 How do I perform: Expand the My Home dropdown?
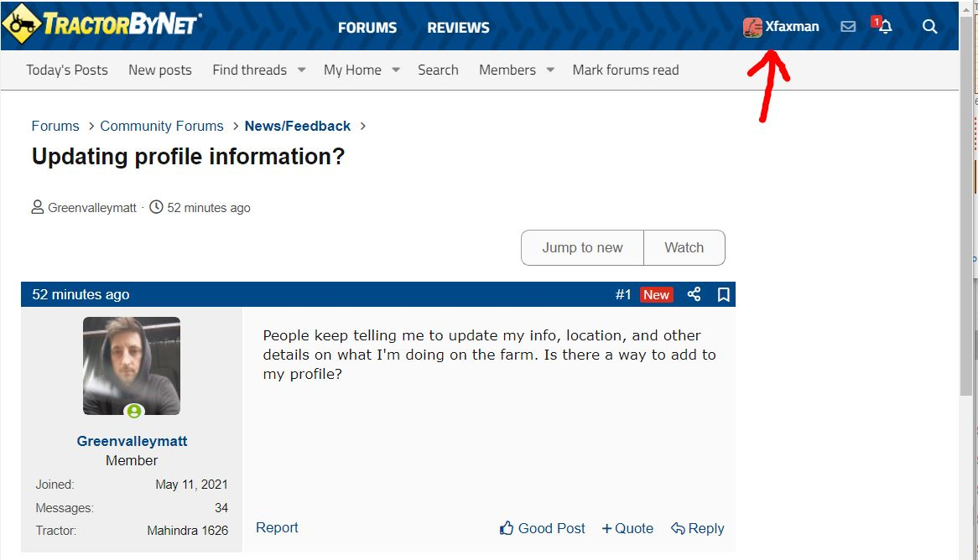(x=396, y=70)
